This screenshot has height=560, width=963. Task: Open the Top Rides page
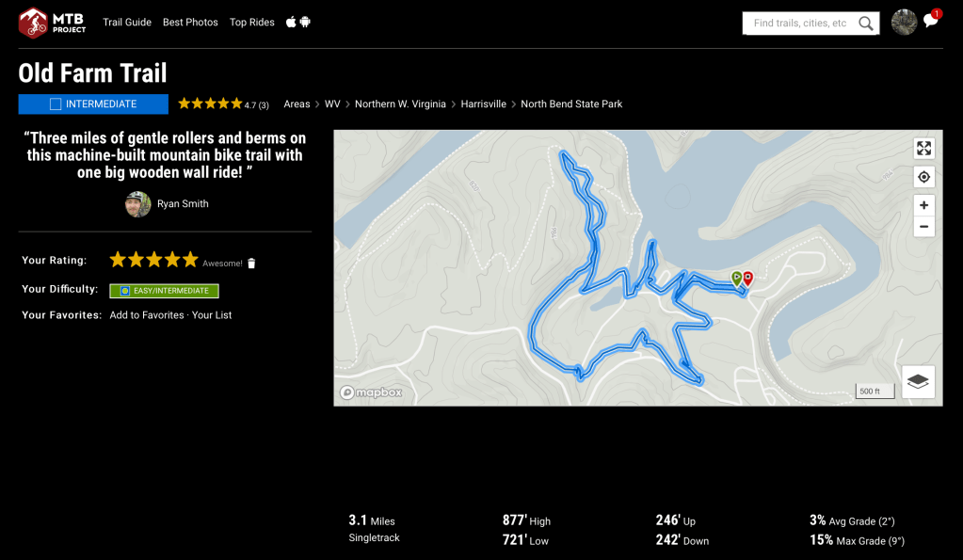point(251,23)
